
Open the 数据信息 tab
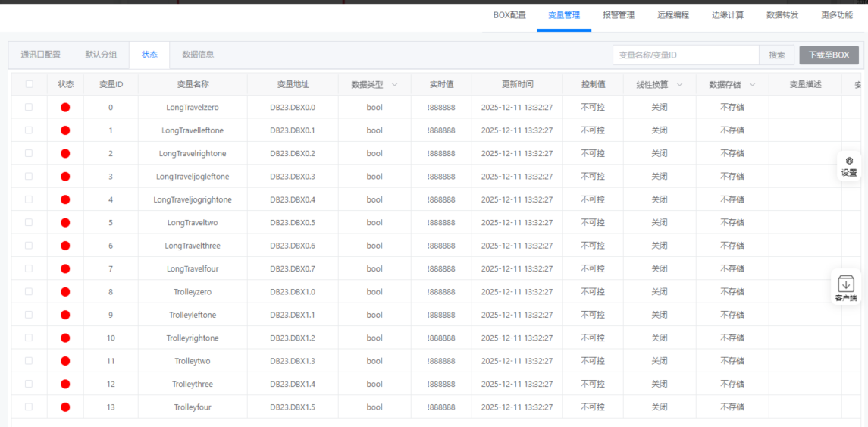[198, 55]
